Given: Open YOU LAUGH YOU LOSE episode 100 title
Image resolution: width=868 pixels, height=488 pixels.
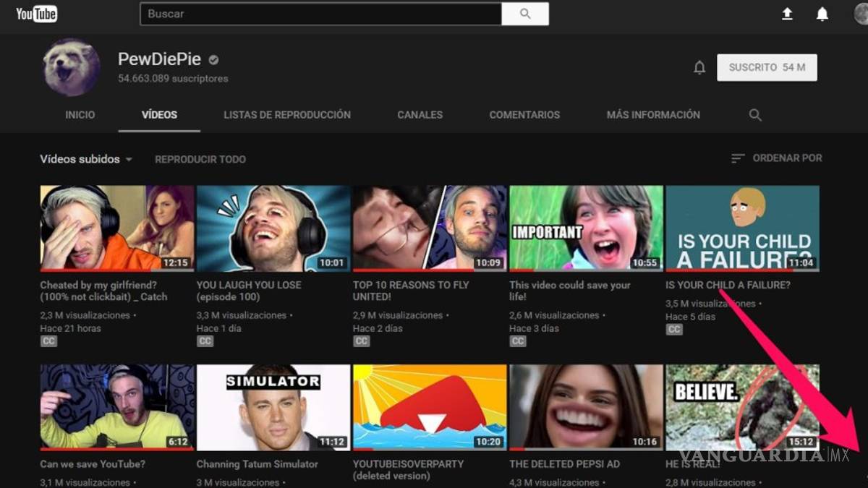Looking at the screenshot, I should 249,291.
